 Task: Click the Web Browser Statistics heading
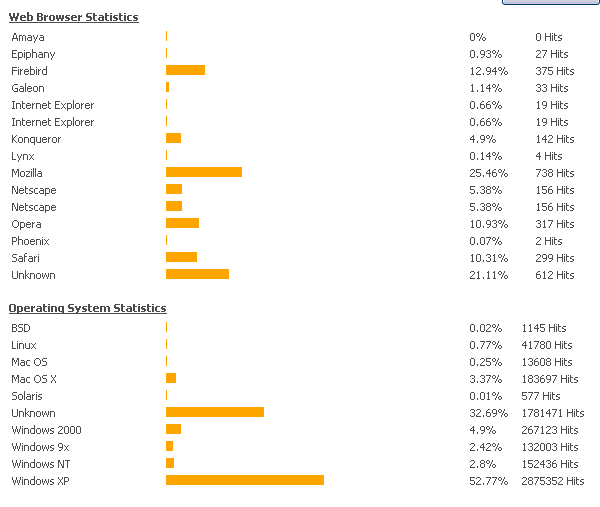pos(74,17)
